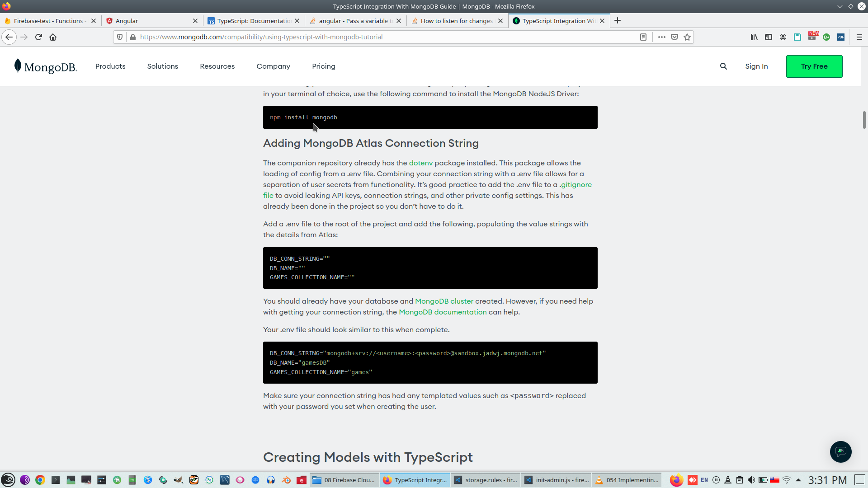Go to browser home page icon
The width and height of the screenshot is (868, 488).
point(53,37)
